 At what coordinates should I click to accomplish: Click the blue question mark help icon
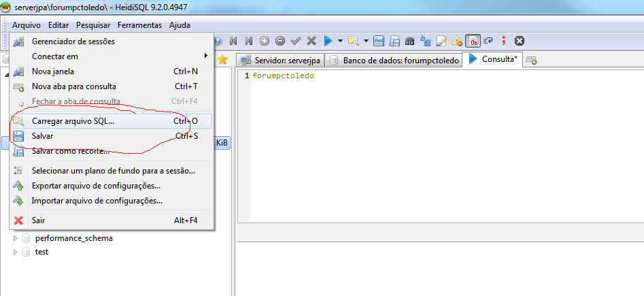tap(218, 41)
